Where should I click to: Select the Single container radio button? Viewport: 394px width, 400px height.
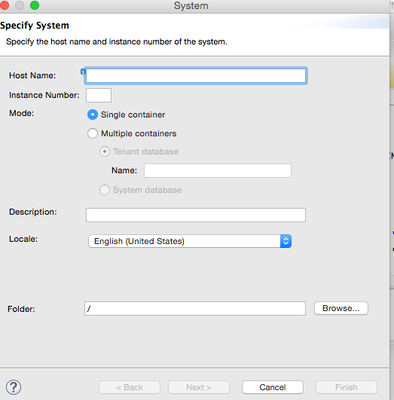[92, 115]
